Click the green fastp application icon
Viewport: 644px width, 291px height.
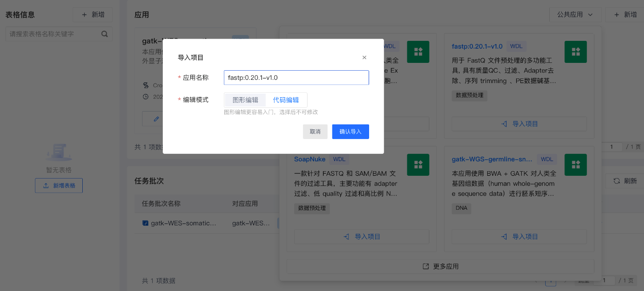coord(576,52)
